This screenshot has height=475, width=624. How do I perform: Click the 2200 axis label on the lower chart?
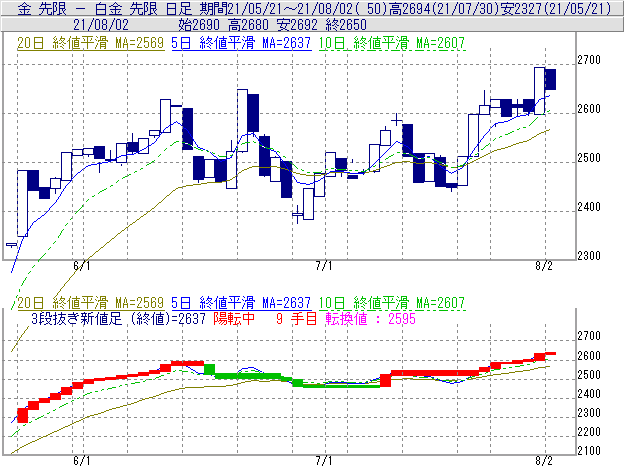[589, 432]
